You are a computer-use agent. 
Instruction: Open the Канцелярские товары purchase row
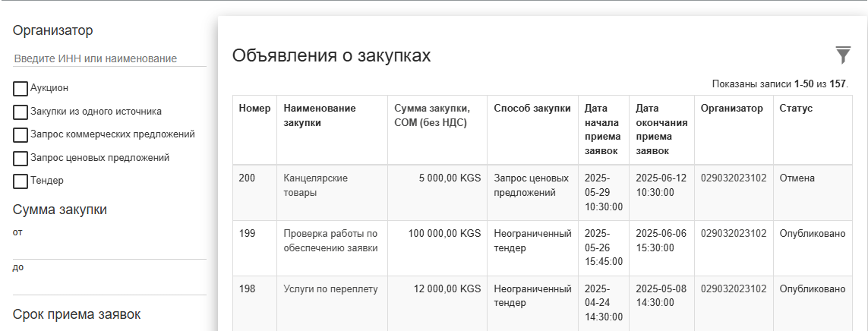[542, 193]
